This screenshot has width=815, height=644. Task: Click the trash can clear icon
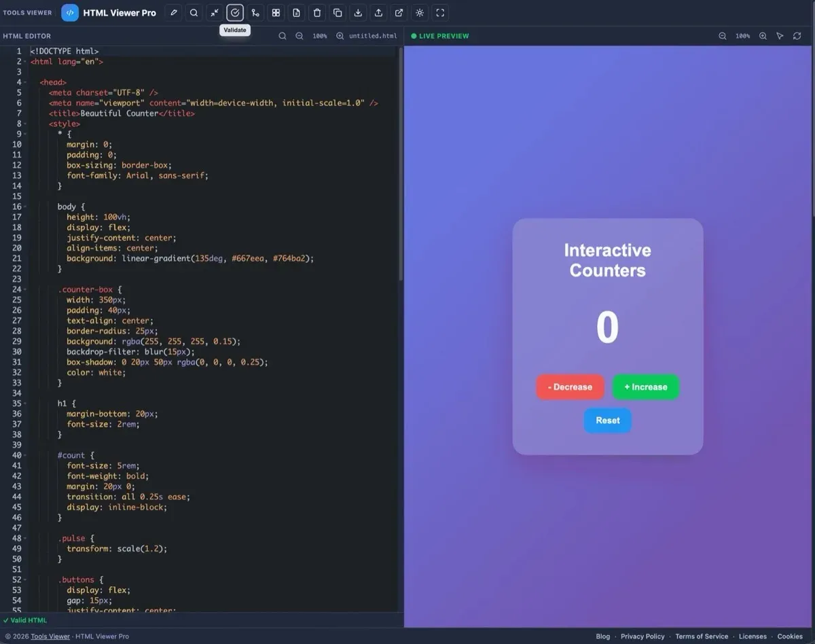tap(317, 12)
